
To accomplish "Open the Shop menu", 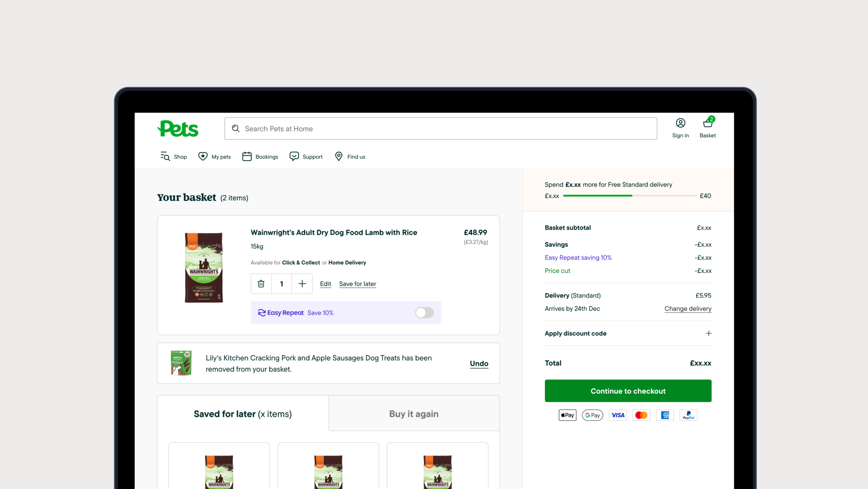I will [x=173, y=156].
